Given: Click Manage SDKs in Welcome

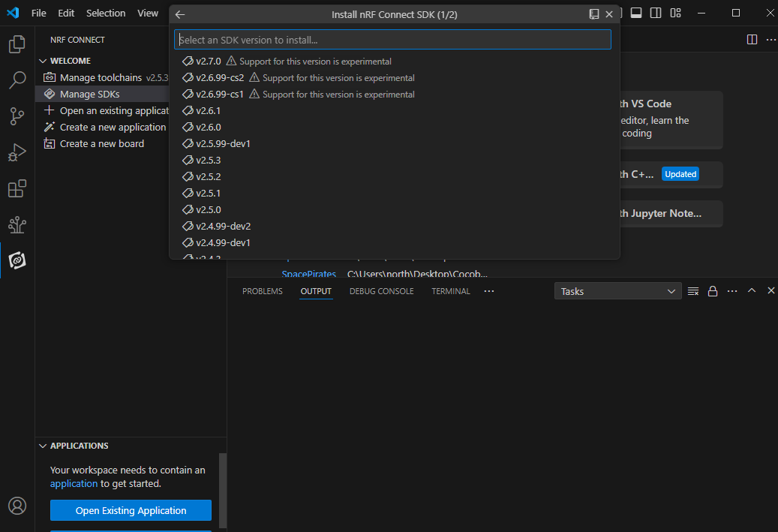Looking at the screenshot, I should coord(102,94).
